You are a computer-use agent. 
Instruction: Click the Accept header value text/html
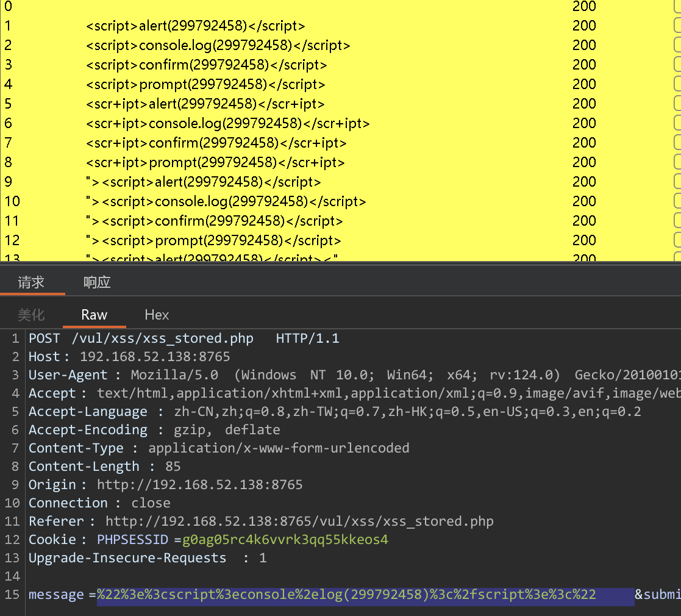[x=132, y=393]
